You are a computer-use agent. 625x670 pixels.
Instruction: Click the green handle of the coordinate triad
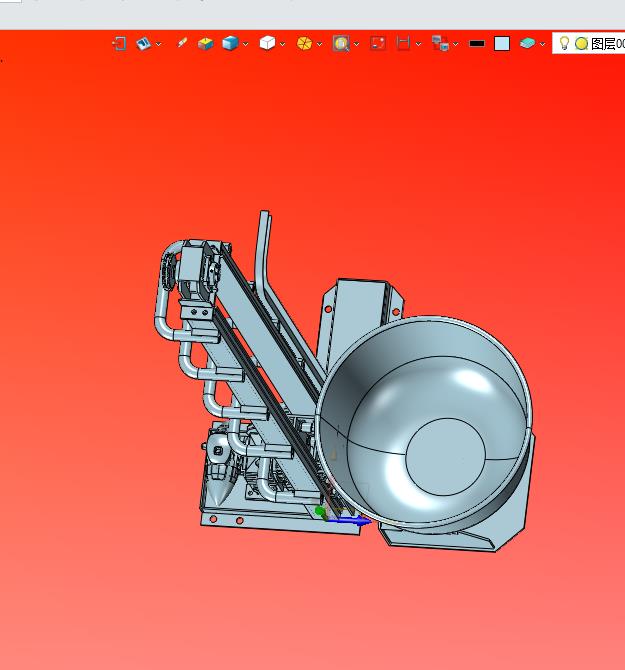coord(320,512)
